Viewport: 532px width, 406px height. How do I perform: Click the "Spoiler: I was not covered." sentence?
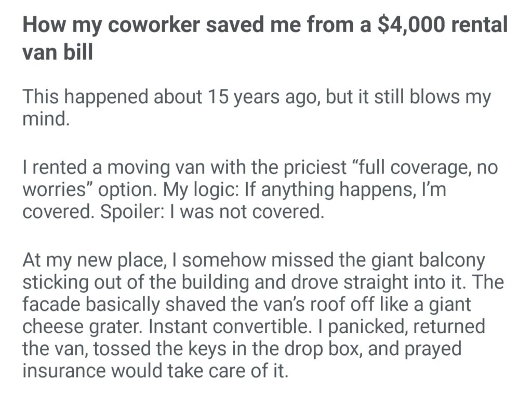pos(217,213)
